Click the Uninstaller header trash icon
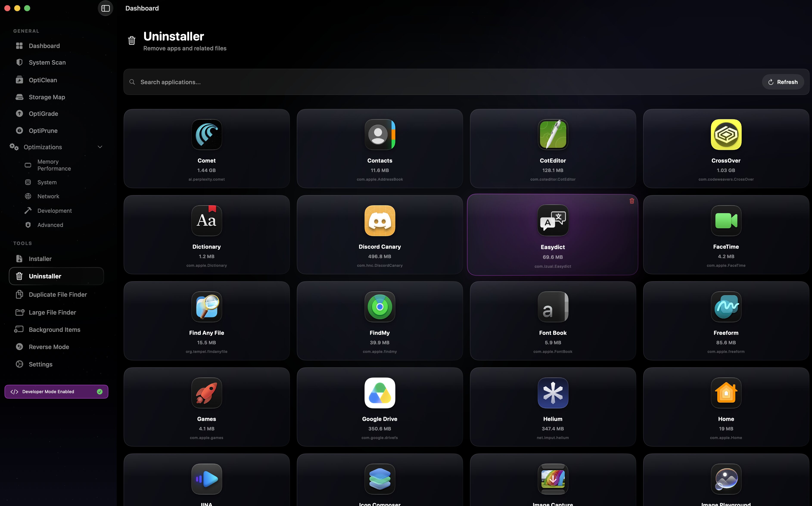 point(132,40)
